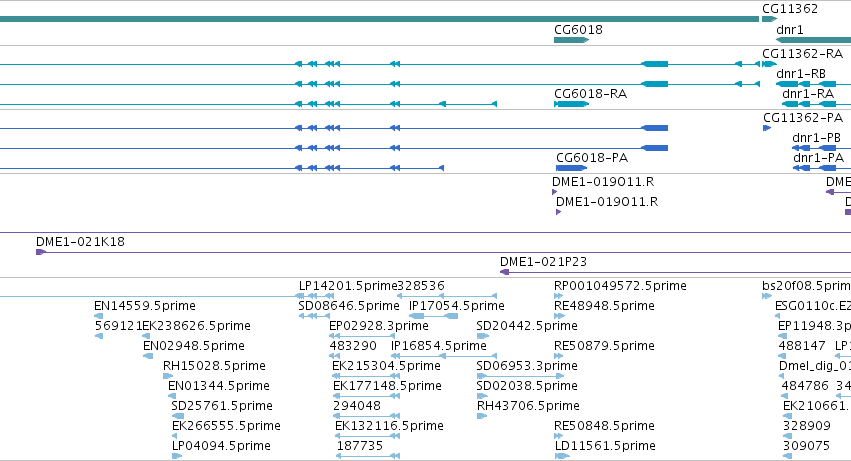Select the RE48948.5prime EST label

604,306
